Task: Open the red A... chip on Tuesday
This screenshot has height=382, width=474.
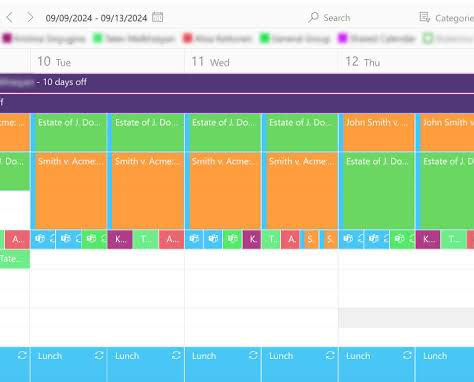Action: pyautogui.click(x=172, y=239)
